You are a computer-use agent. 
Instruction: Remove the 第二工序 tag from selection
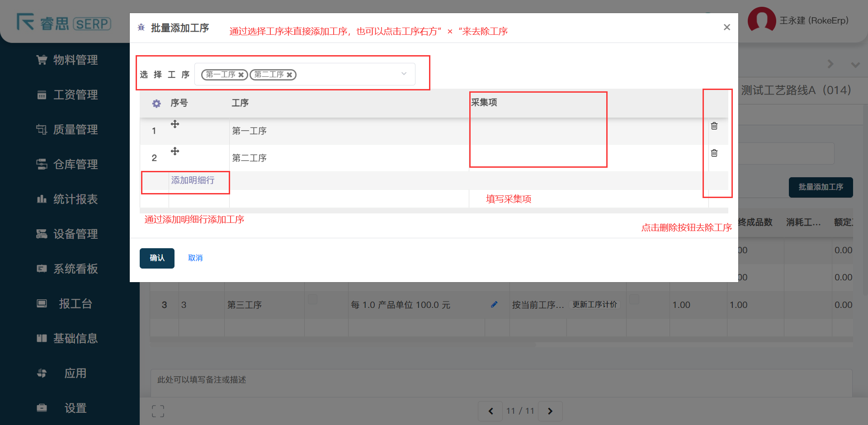pos(289,75)
